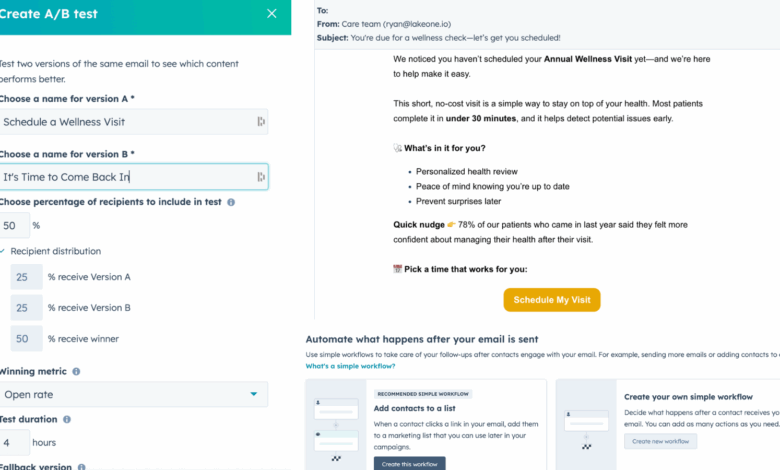
Task: Click the Create this workflow button
Action: [410, 463]
